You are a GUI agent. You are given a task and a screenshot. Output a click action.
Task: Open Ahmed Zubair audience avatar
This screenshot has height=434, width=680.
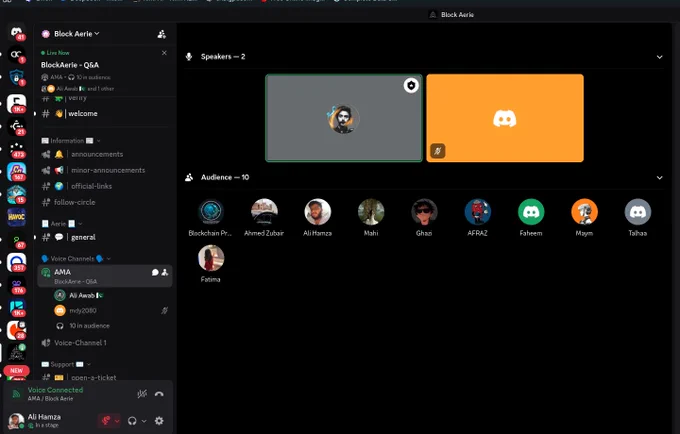(x=264, y=212)
